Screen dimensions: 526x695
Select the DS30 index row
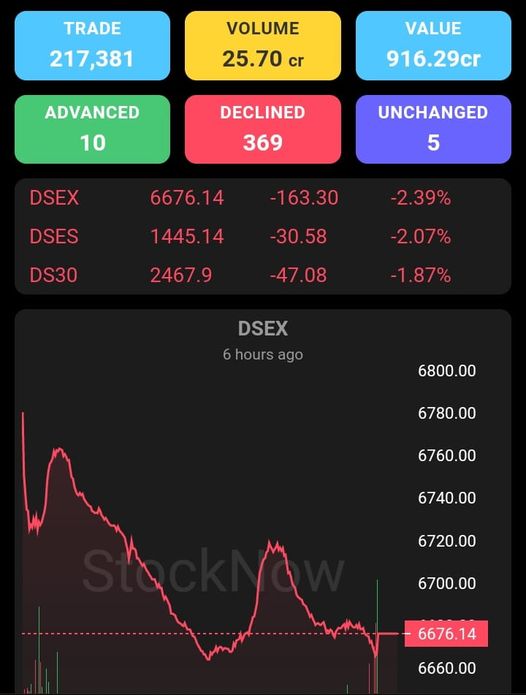[x=263, y=275]
